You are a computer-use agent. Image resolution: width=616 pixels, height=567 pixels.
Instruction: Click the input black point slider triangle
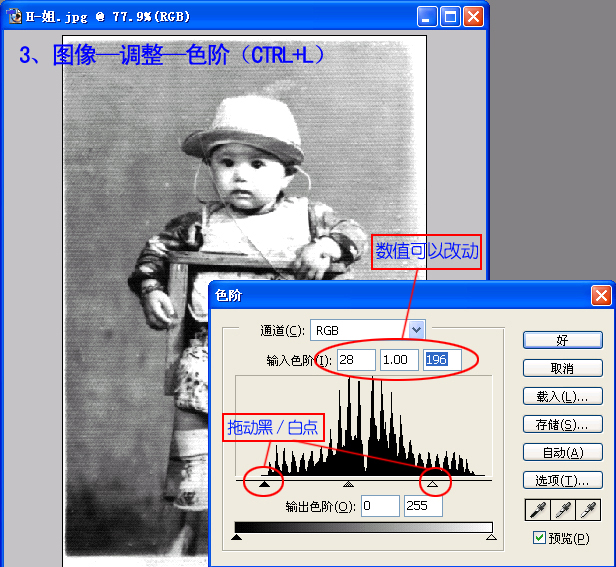pos(264,484)
